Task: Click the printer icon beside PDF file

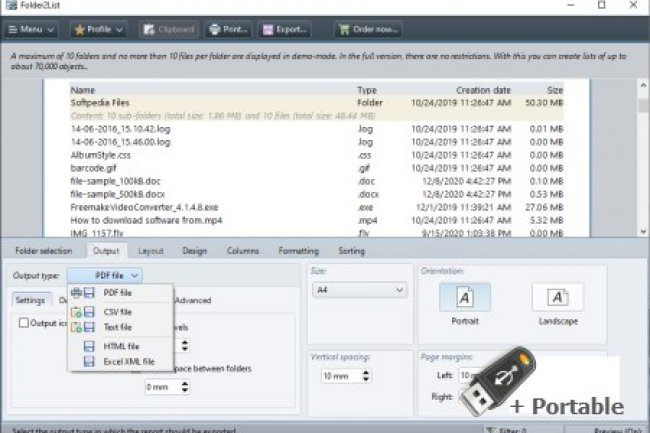Action: coord(76,293)
